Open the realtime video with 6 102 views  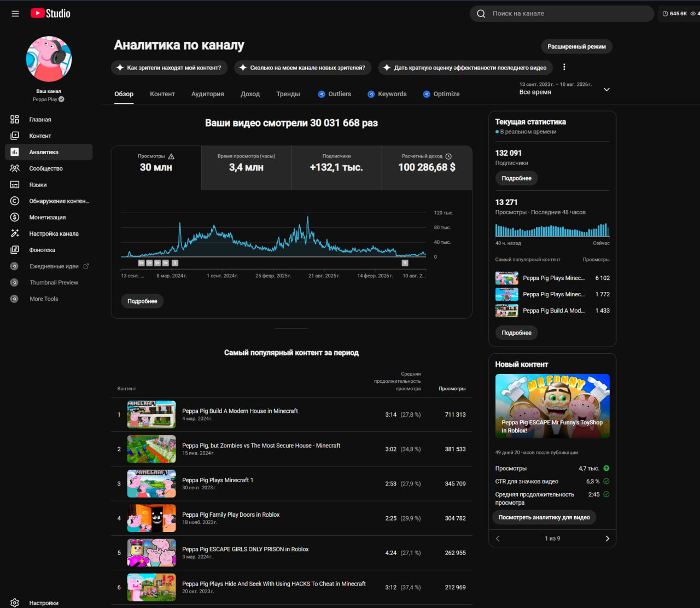pos(552,278)
